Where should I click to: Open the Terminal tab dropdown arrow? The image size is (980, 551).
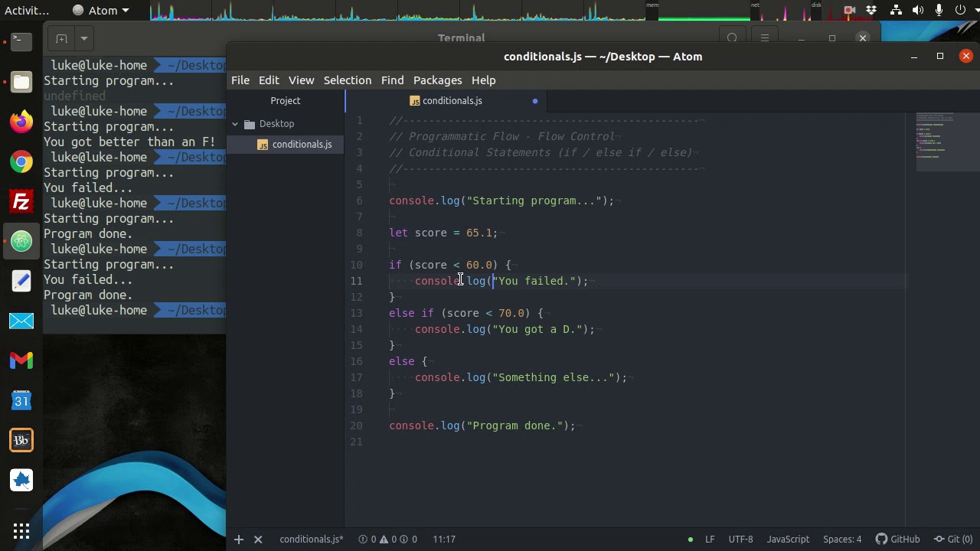[84, 38]
